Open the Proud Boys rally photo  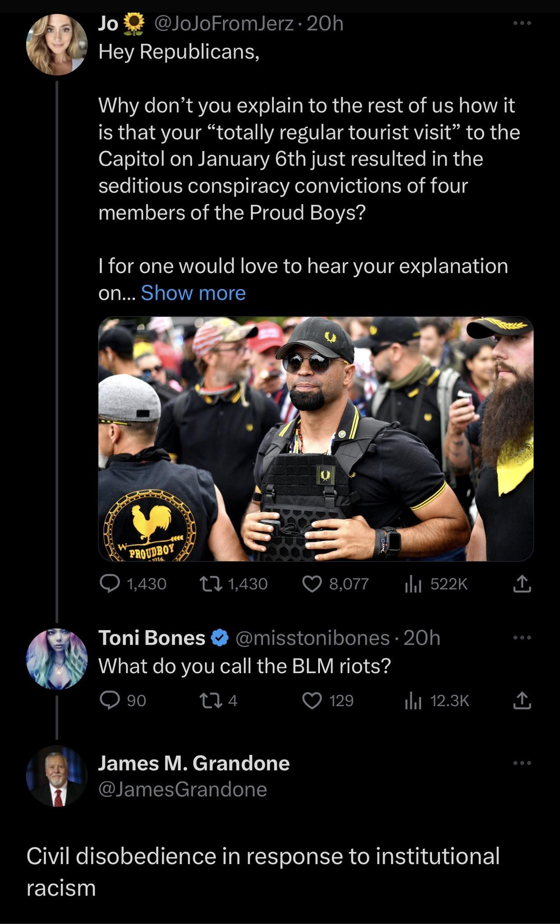point(316,439)
